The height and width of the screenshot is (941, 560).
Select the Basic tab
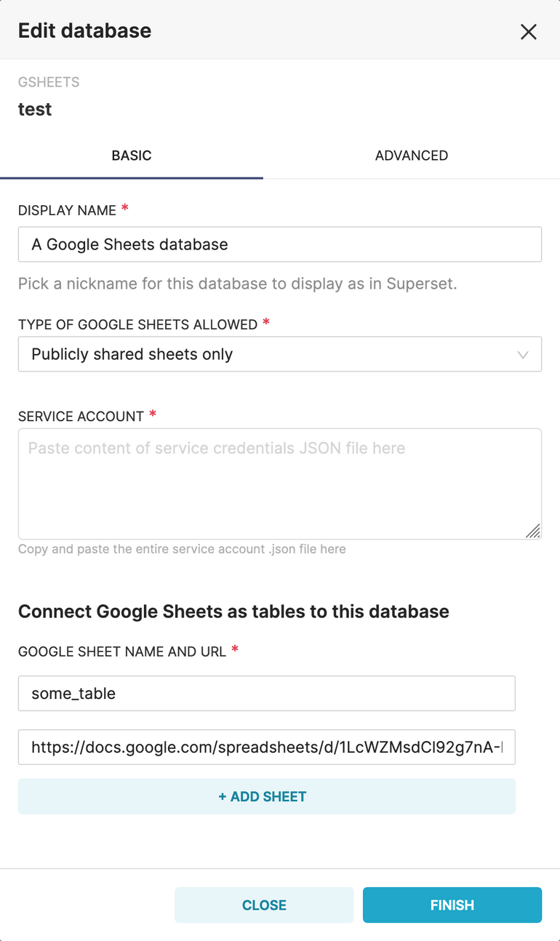131,155
